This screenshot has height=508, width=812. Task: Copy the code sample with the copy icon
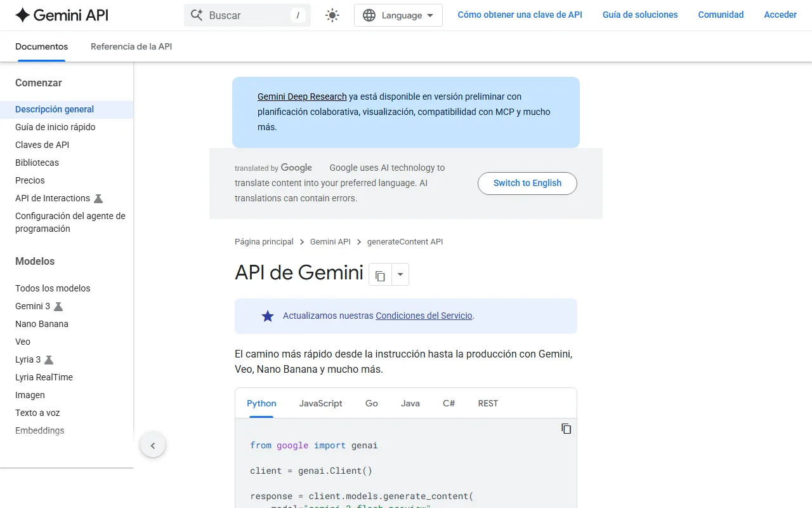point(566,429)
